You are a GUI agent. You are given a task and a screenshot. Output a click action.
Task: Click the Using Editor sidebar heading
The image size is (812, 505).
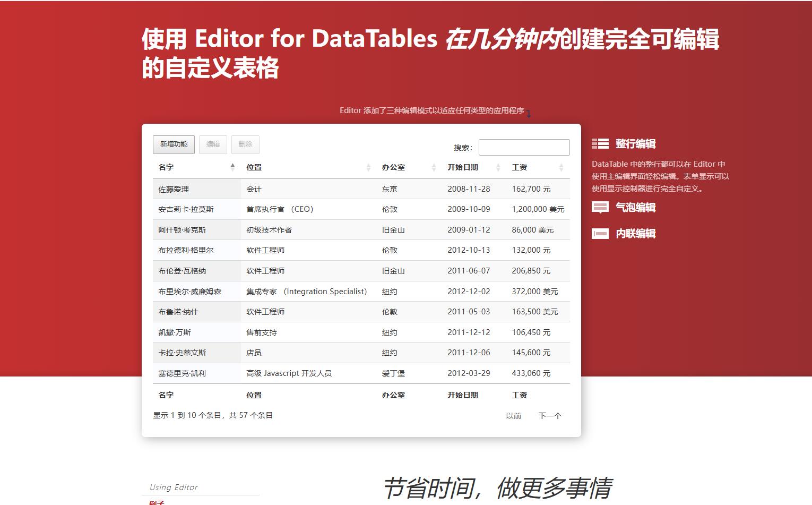[x=173, y=487]
